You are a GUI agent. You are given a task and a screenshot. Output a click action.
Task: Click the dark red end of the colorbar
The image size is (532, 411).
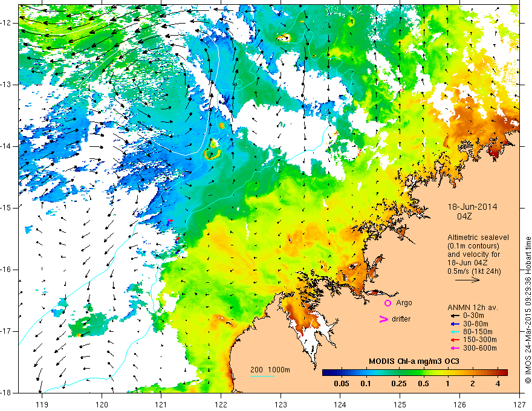[504, 373]
